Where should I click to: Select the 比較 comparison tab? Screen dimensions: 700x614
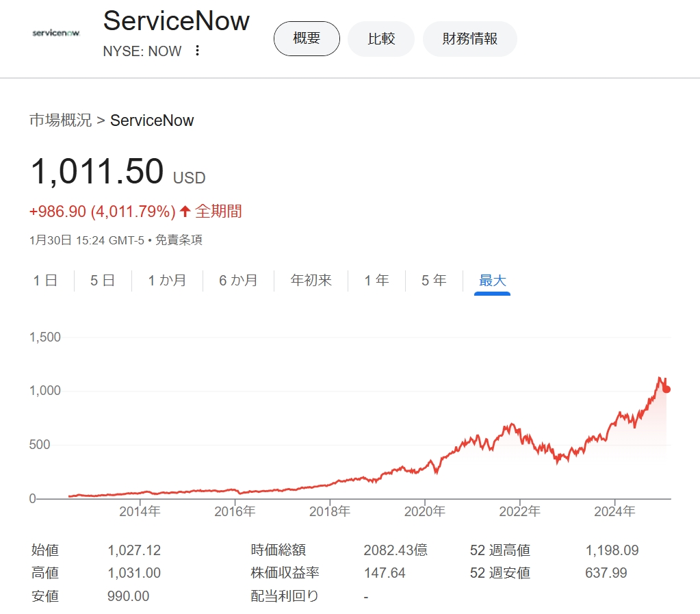pos(380,39)
